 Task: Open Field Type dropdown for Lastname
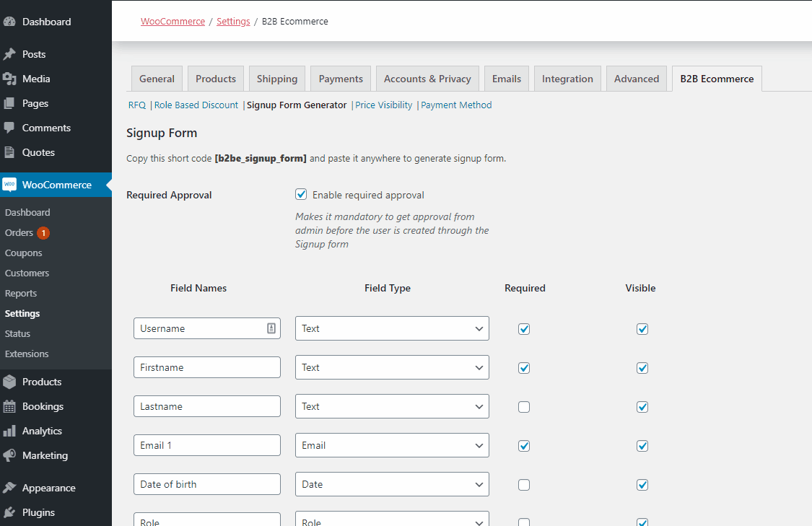click(392, 406)
